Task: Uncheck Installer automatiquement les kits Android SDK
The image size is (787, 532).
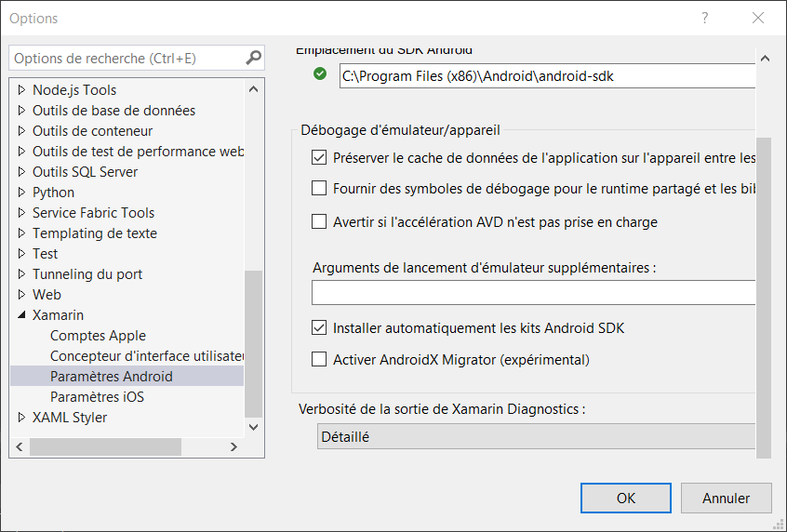Action: [x=319, y=328]
